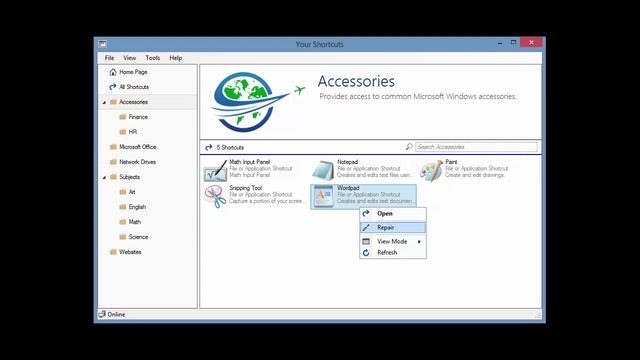Click the Finance folder icon
Viewport: 640px width, 360px height.
[123, 117]
